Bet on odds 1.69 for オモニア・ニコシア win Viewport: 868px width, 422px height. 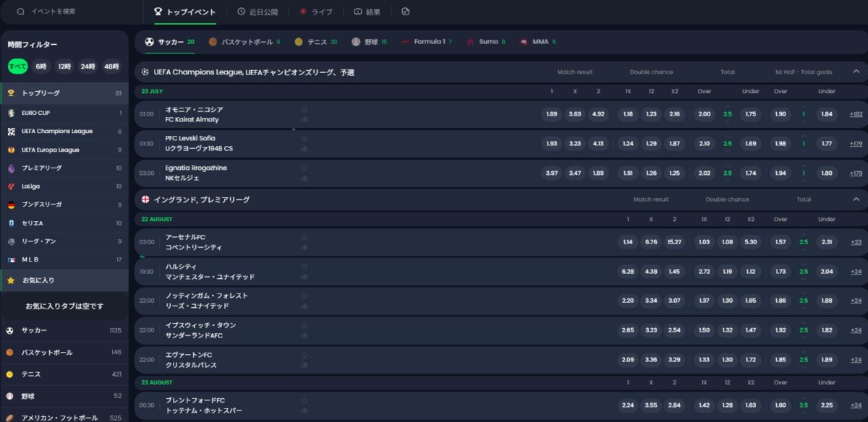552,114
